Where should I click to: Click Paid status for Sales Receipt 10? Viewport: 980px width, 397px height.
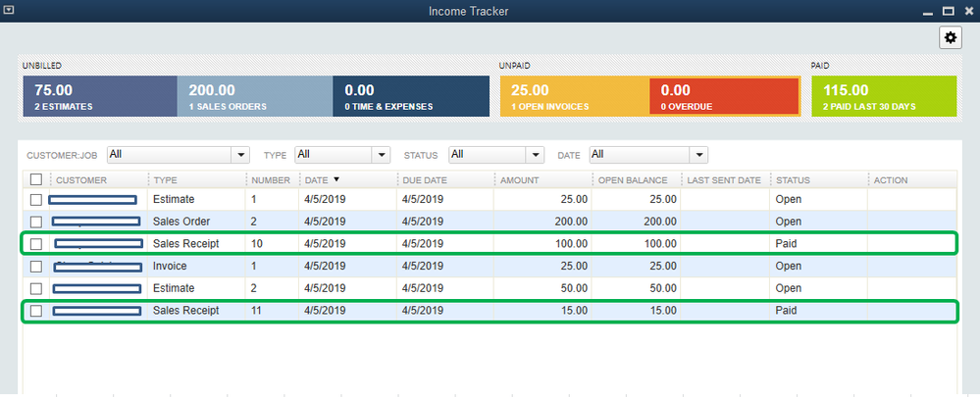(786, 244)
